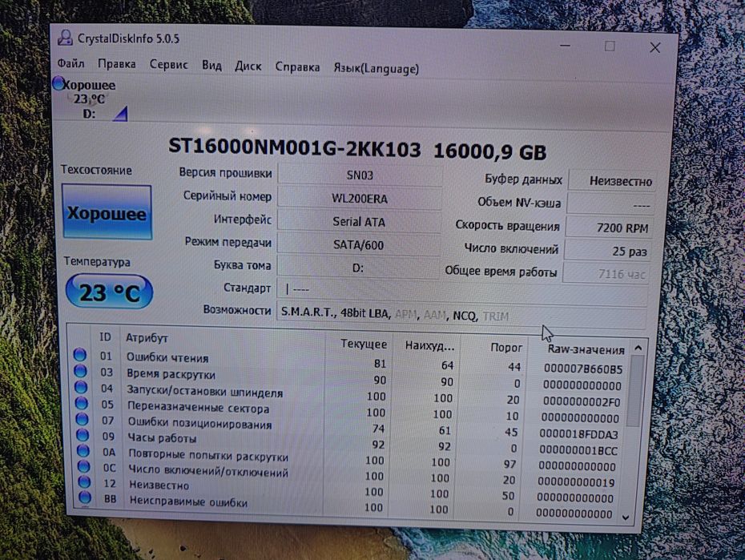Open the Диск menu
745x560 pixels.
tap(248, 66)
